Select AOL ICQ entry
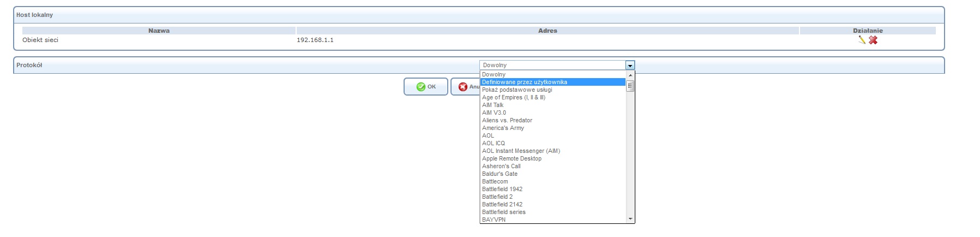 tap(553, 143)
